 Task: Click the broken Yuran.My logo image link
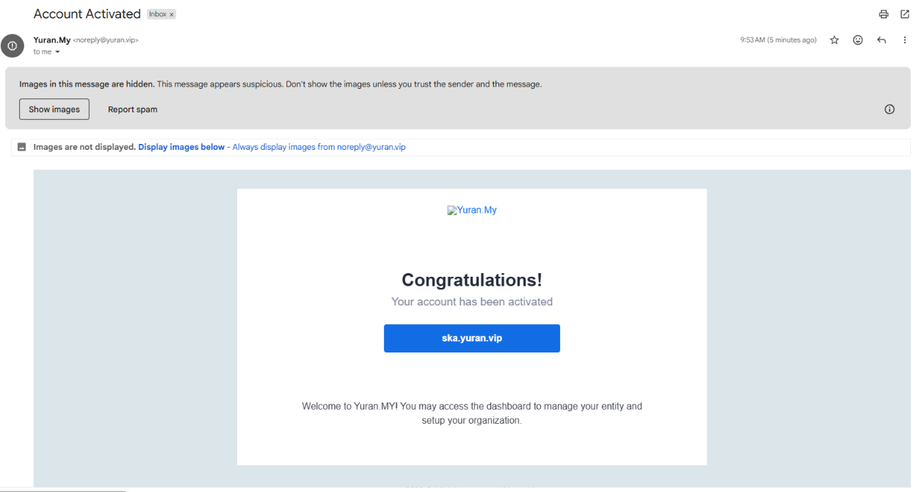click(x=472, y=210)
